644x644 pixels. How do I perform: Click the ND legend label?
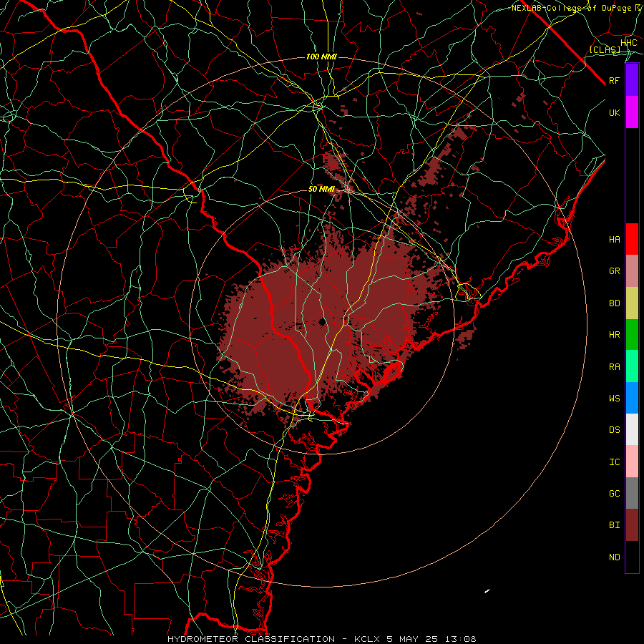coord(615,557)
